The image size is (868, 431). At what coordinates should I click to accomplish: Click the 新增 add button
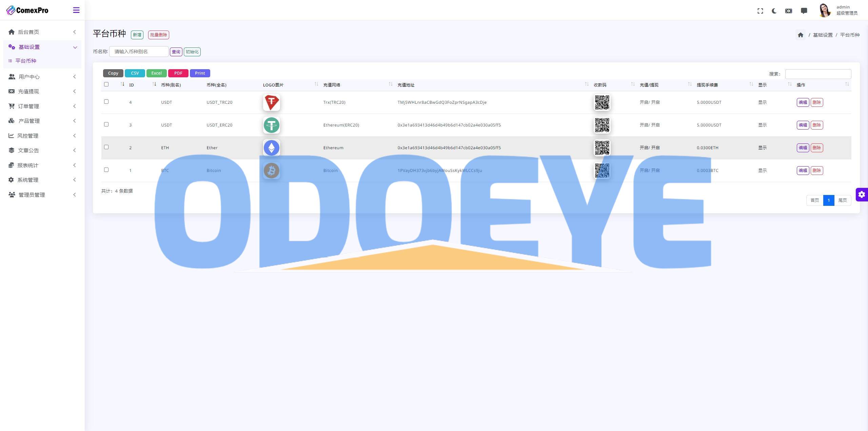coord(136,35)
